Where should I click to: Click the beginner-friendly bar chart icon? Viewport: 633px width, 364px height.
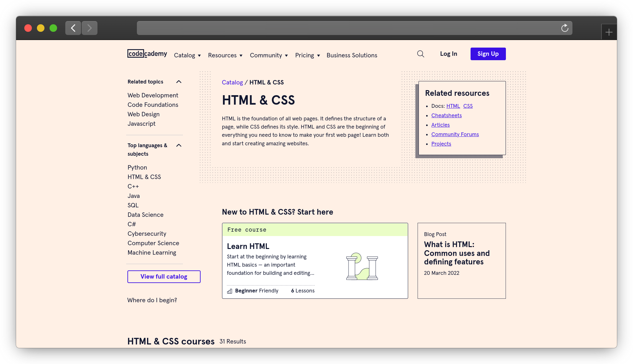tap(229, 291)
